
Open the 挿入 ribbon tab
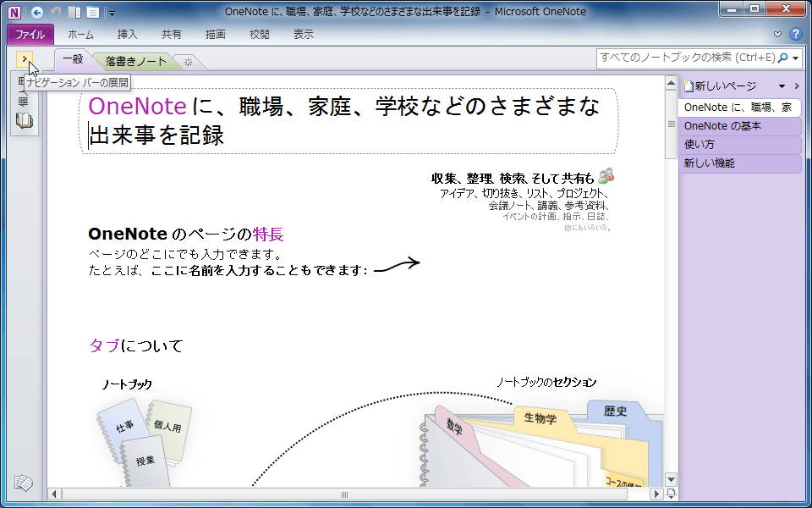pos(128,35)
